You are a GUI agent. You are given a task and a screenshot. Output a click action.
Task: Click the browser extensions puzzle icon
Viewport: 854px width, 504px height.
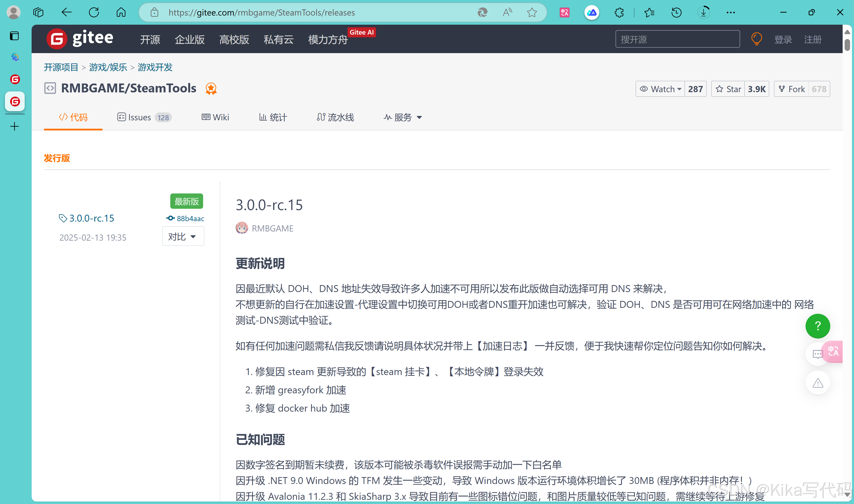click(x=619, y=13)
